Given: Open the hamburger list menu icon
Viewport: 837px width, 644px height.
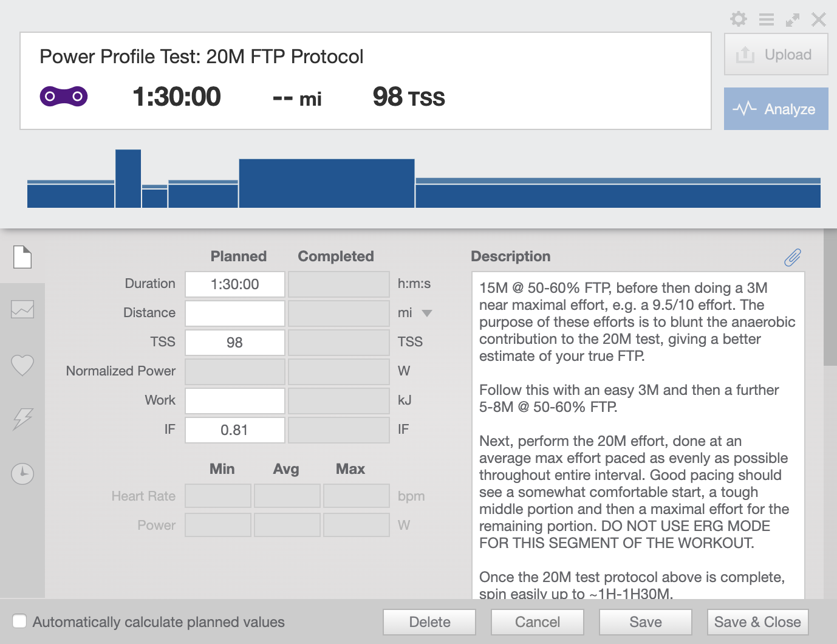Looking at the screenshot, I should [x=766, y=19].
